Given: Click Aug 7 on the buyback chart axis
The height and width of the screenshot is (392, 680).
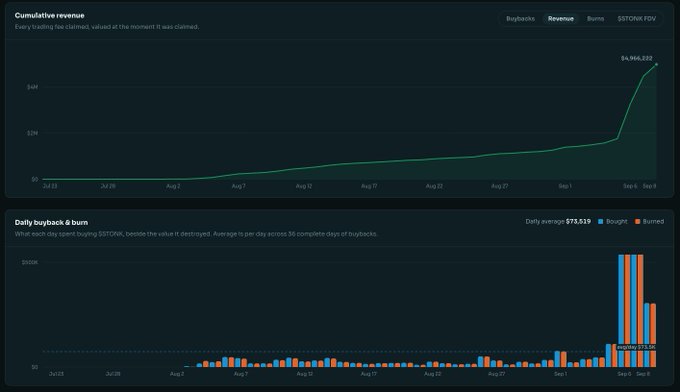Looking at the screenshot, I should tap(241, 374).
